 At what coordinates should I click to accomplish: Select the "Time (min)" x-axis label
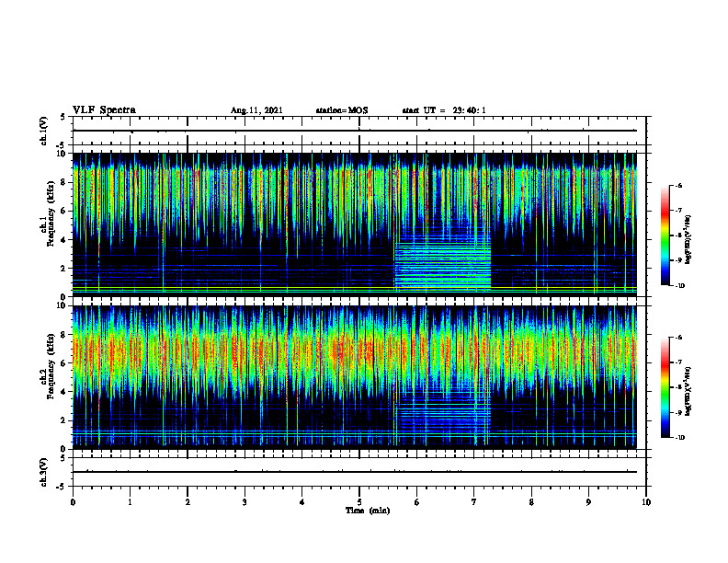click(368, 511)
